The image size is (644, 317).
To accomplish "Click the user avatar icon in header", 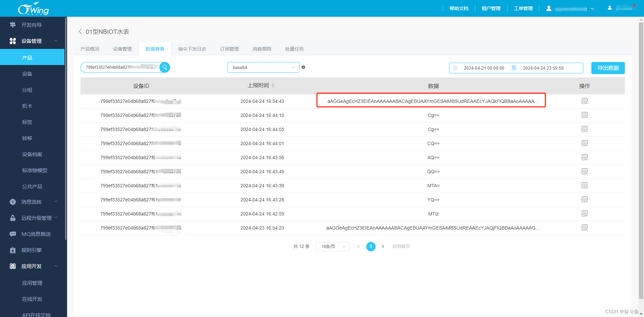I will 549,8.
